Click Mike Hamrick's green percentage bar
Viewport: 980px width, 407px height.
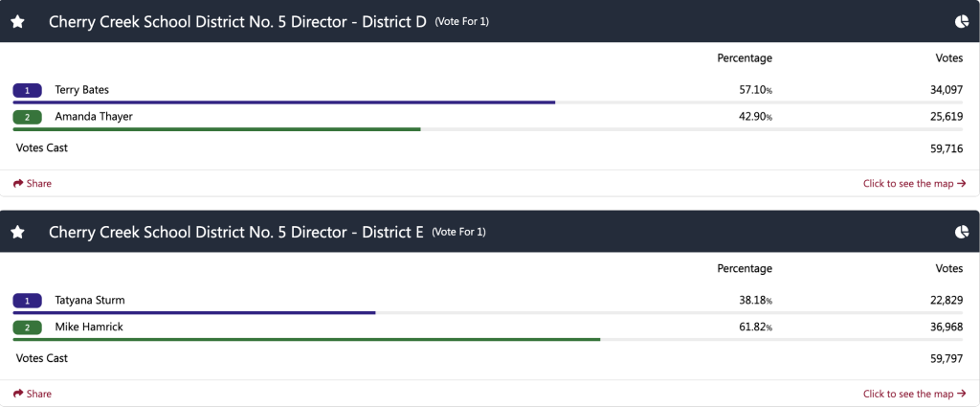coord(306,339)
